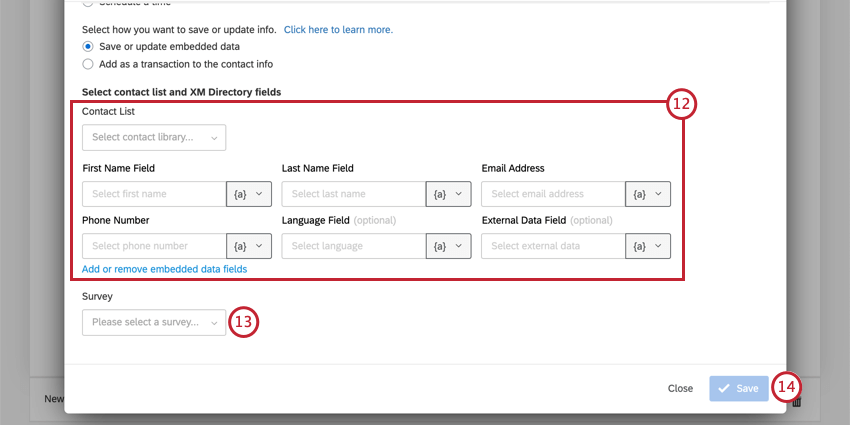Click the Select language field
The height and width of the screenshot is (425, 850).
click(353, 246)
